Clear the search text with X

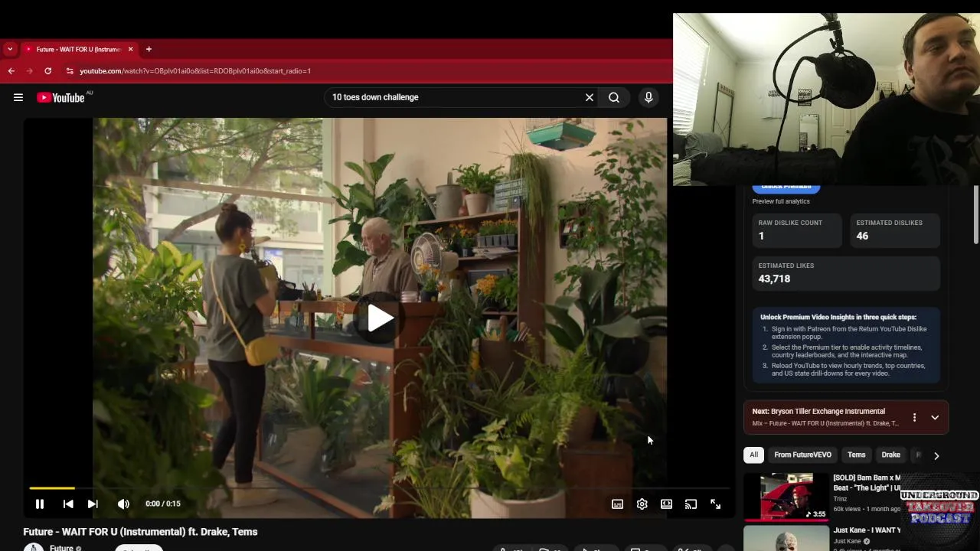point(589,97)
